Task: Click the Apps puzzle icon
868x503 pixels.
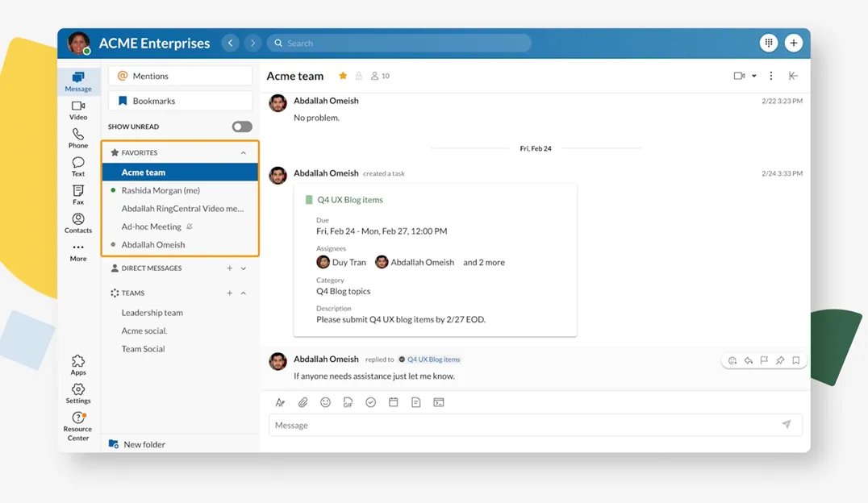Action: [78, 364]
